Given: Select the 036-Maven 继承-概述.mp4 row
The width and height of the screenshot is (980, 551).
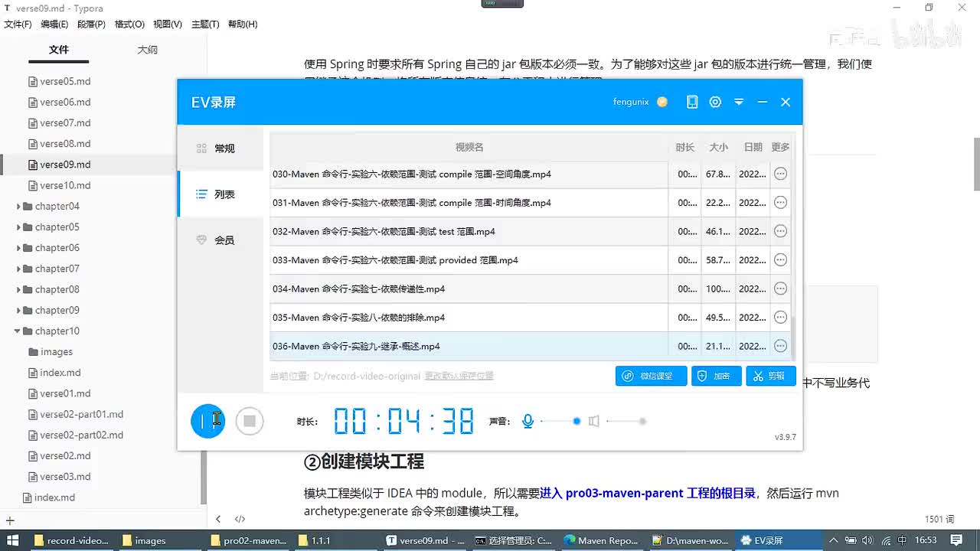Looking at the screenshot, I should coord(531,346).
